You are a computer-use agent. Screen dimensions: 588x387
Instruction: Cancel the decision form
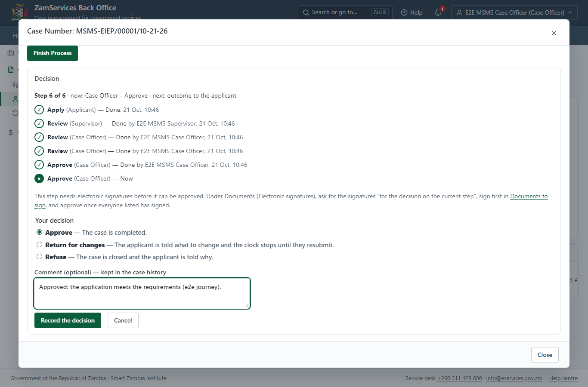pos(123,320)
